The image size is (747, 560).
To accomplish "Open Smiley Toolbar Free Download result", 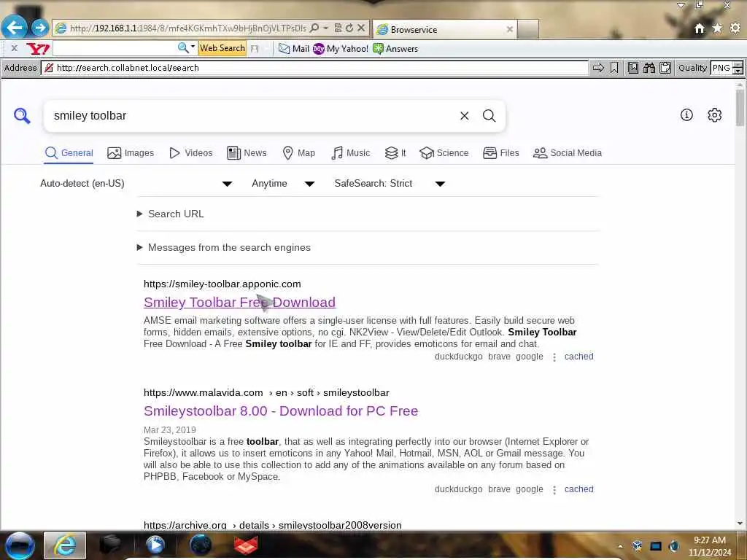I will 239,303.
